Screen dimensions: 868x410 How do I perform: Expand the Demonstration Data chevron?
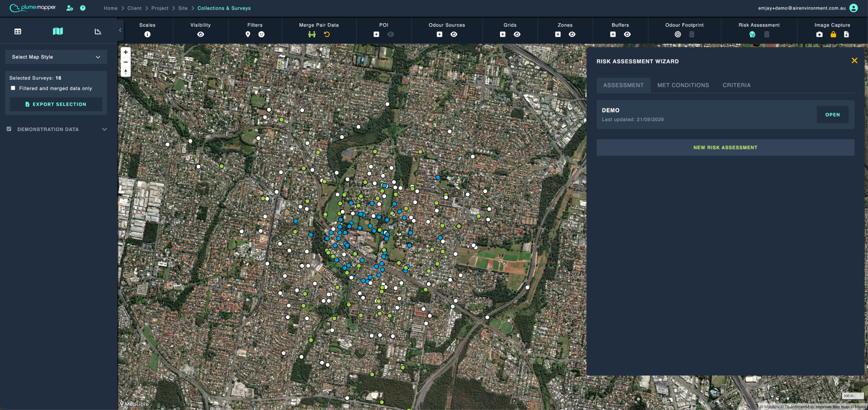pos(104,129)
